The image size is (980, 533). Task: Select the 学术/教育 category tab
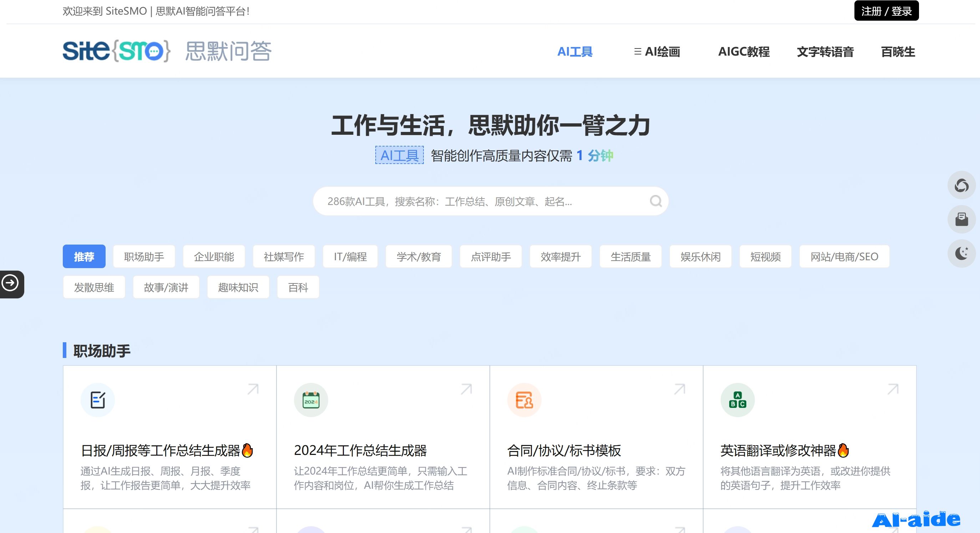[418, 257]
